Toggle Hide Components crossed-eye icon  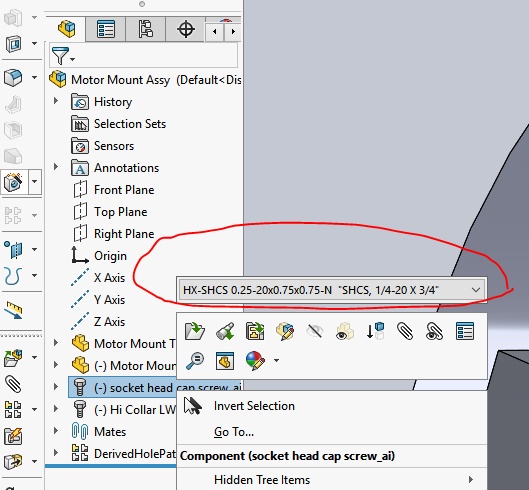pyautogui.click(x=315, y=331)
